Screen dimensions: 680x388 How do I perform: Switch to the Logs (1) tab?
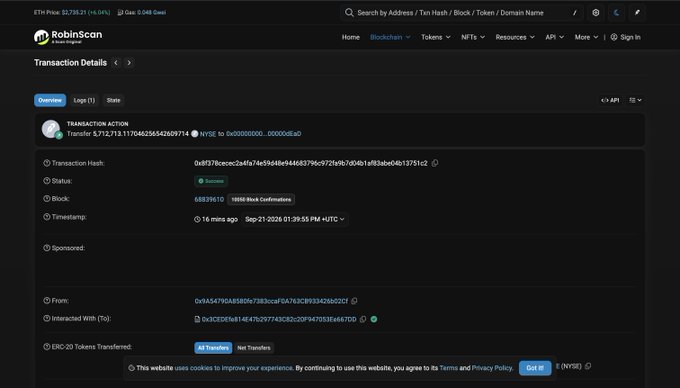[x=84, y=100]
